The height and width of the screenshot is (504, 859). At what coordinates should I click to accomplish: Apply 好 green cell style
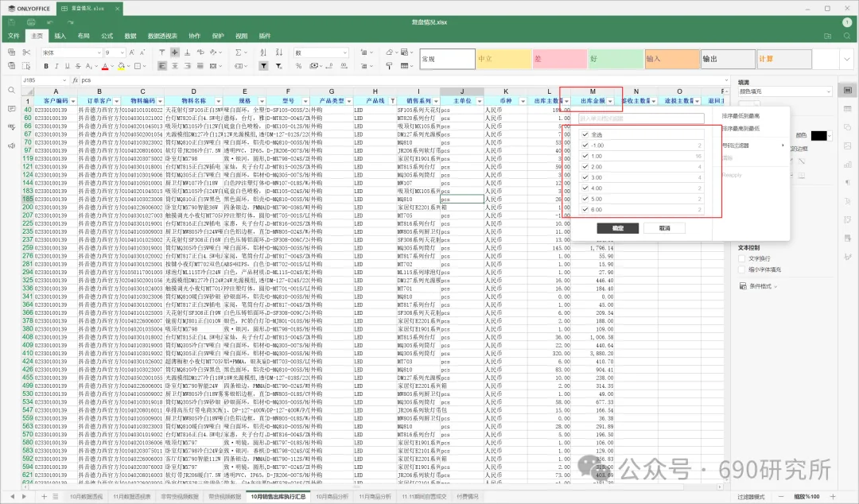tap(616, 59)
